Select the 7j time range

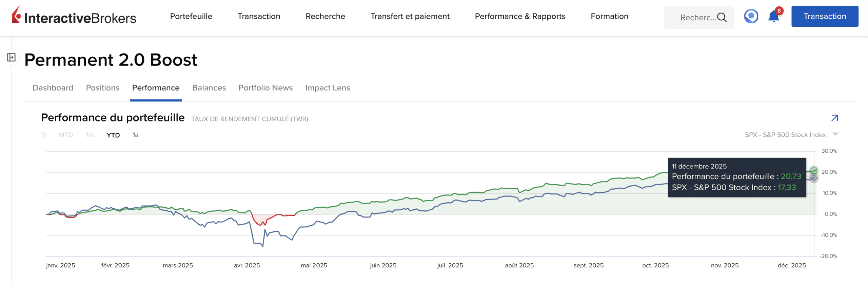tap(43, 135)
